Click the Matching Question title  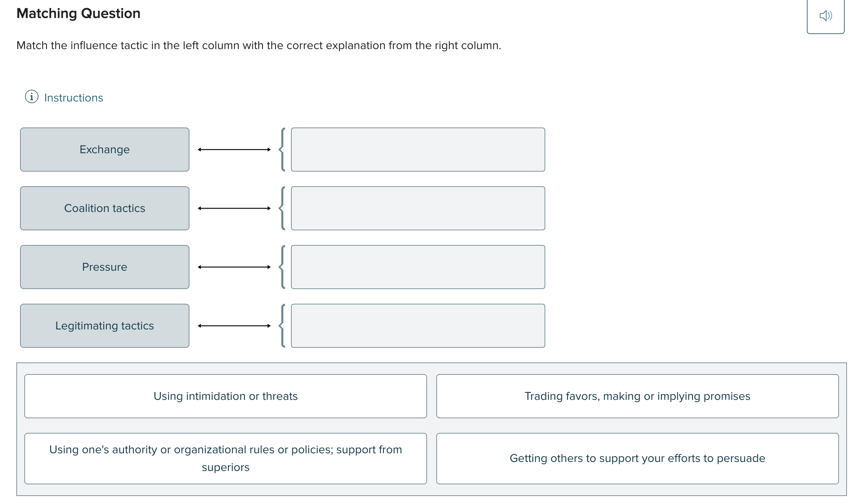click(78, 14)
